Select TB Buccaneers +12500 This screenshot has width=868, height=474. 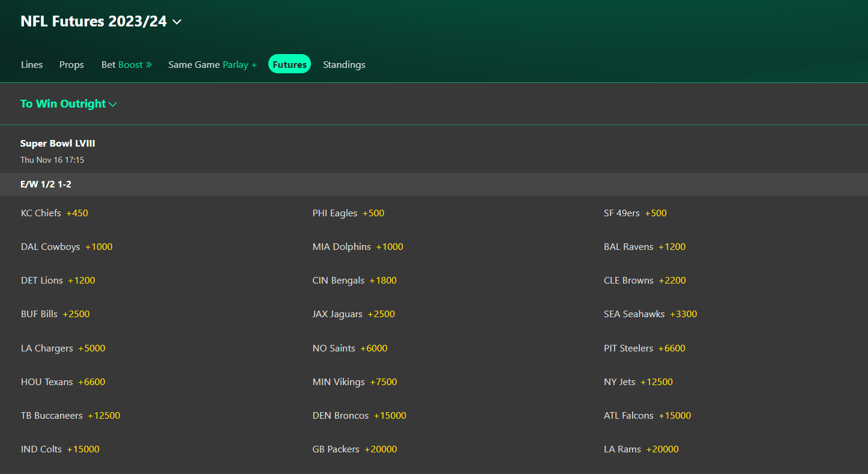(71, 416)
